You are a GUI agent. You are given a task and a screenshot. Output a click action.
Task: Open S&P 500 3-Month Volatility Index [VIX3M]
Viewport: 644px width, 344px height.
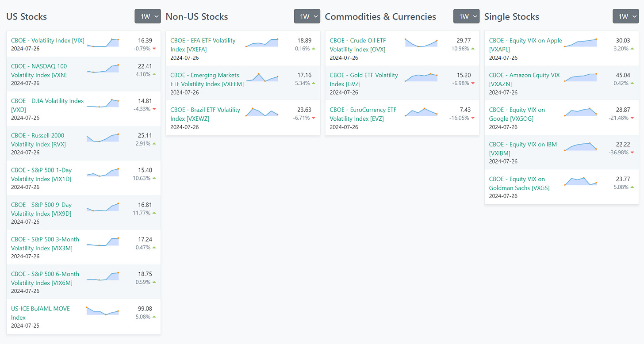45,244
